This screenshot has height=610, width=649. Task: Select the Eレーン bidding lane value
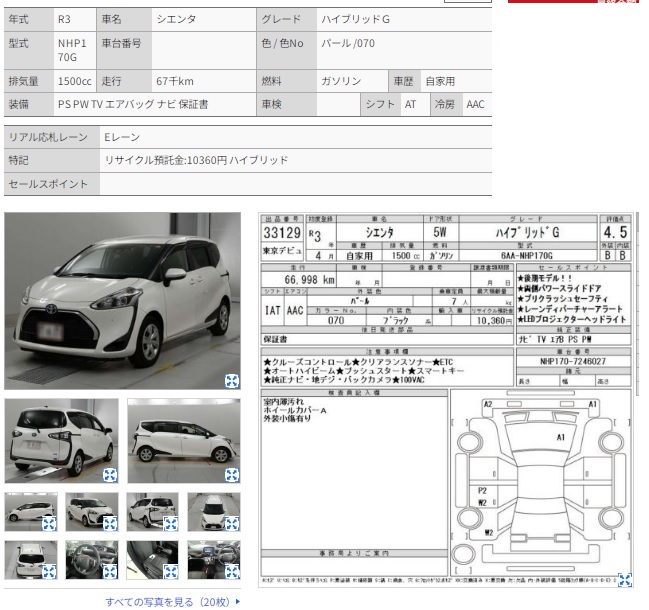pos(296,137)
